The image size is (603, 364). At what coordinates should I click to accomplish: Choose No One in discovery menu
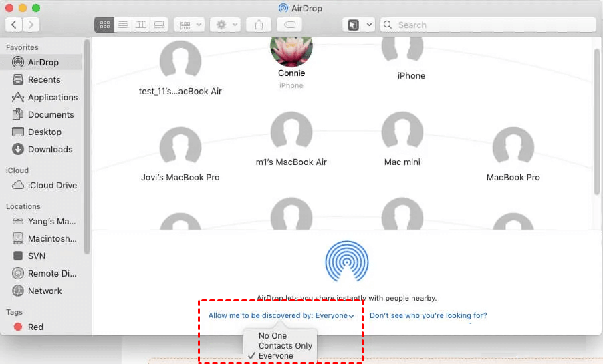(273, 335)
